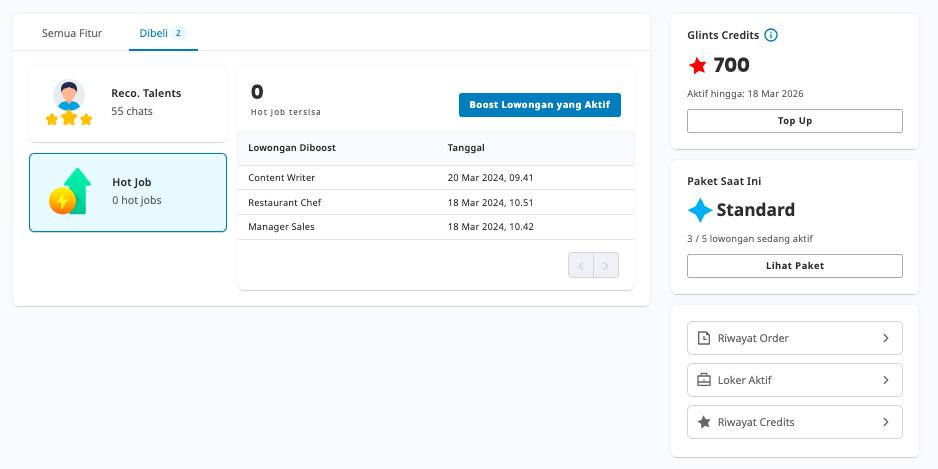Viewport: 938px width, 469px height.
Task: Click the Lowongan Diboost column header
Action: (292, 148)
